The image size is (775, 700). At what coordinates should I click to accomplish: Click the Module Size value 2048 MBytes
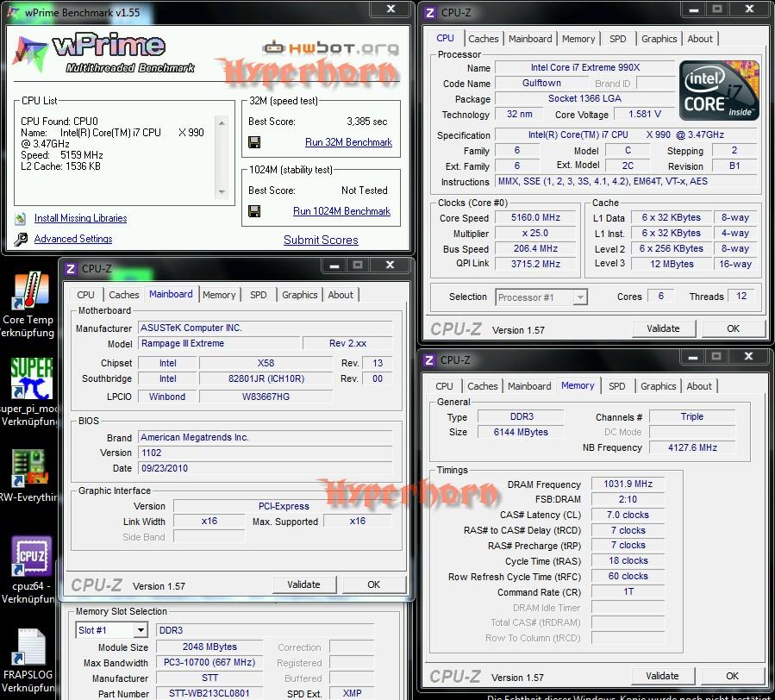pos(209,647)
